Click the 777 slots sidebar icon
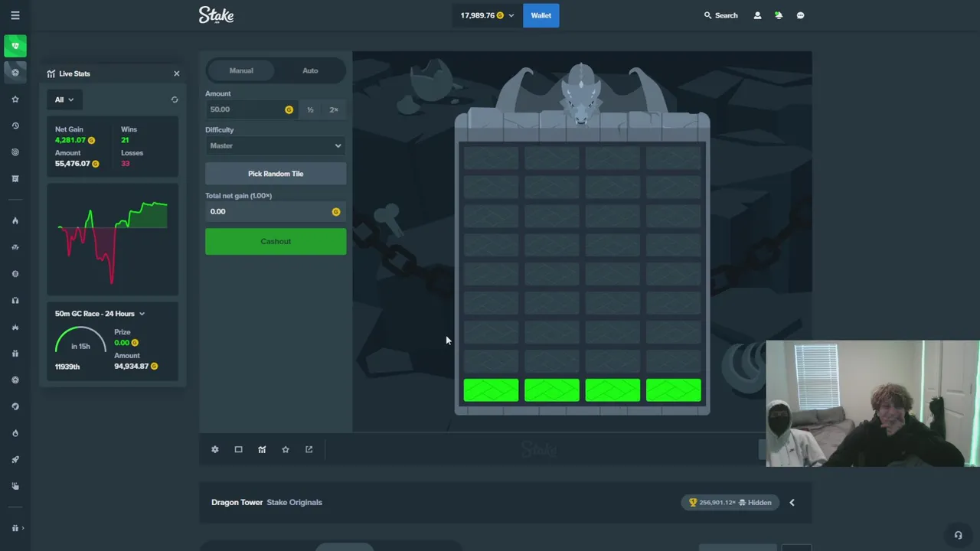Viewport: 980px width, 551px height. (x=15, y=247)
